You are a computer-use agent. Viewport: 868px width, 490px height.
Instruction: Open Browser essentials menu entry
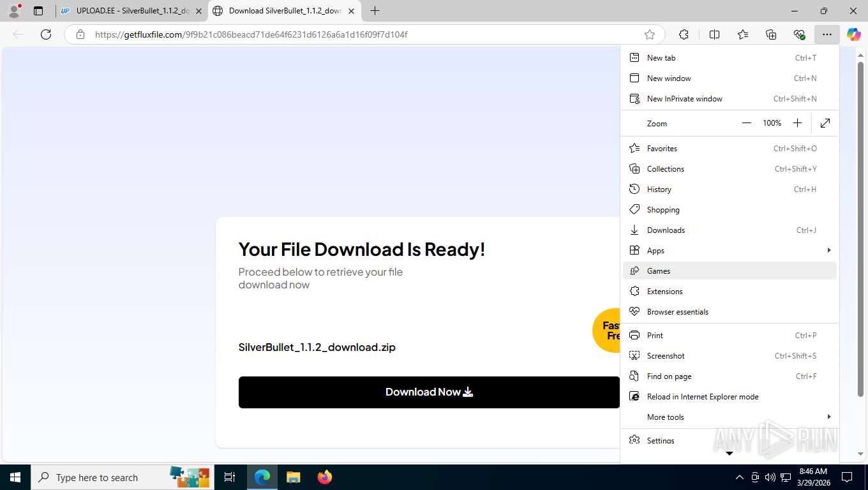click(730, 311)
